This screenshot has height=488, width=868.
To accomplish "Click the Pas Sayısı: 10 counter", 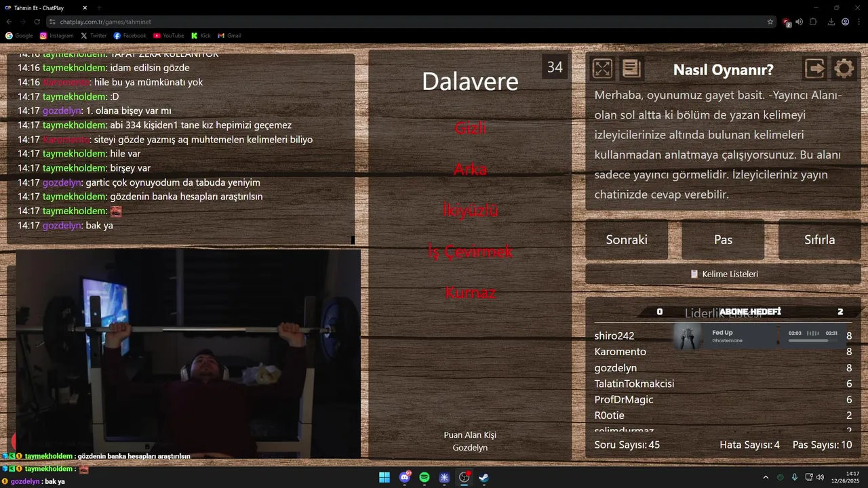I will click(822, 445).
